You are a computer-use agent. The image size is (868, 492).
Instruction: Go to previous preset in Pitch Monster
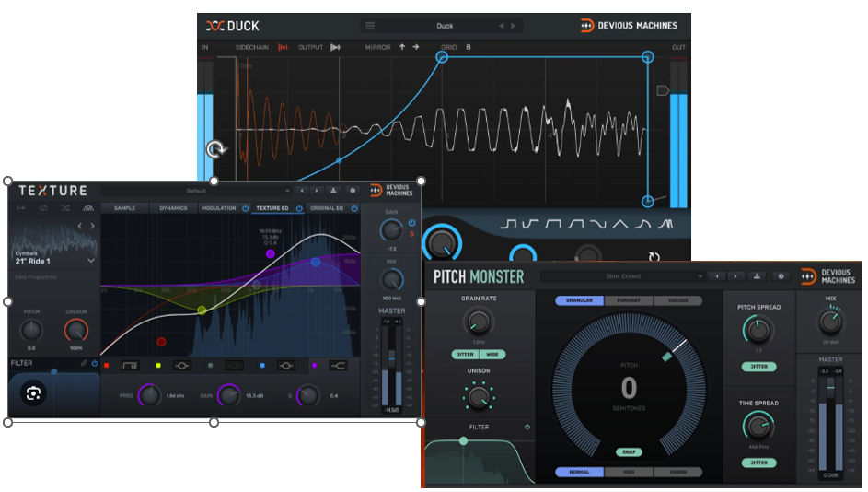click(717, 275)
